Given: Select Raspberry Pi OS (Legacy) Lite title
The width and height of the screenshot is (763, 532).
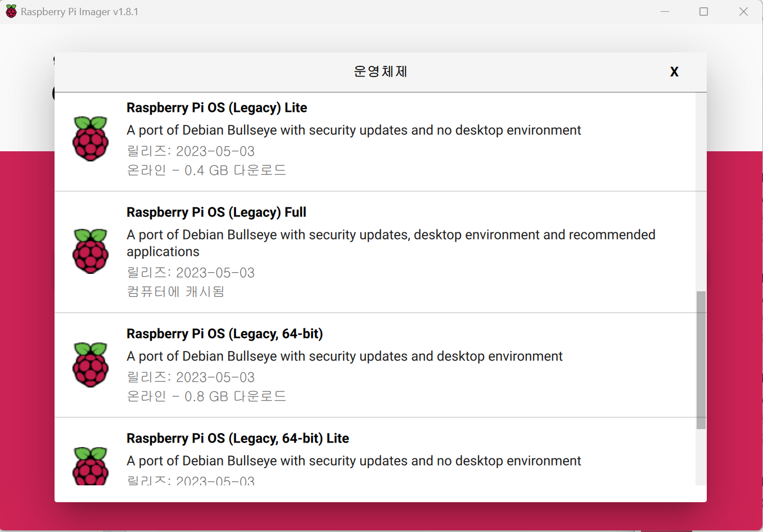Looking at the screenshot, I should [216, 107].
